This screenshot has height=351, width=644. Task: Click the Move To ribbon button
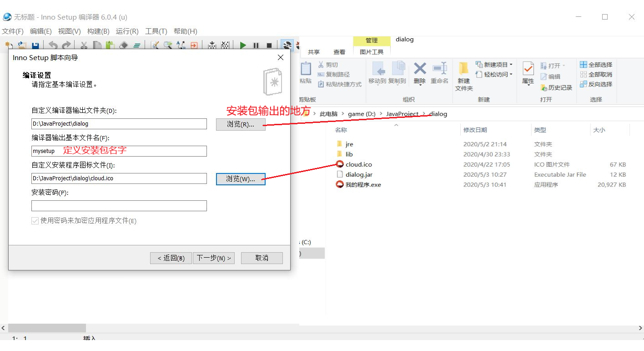(x=377, y=73)
